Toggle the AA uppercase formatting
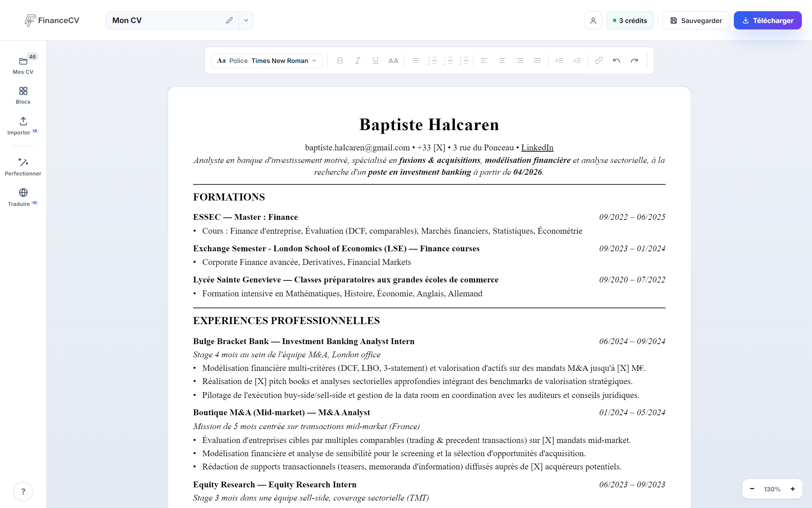The height and width of the screenshot is (508, 812). point(393,61)
